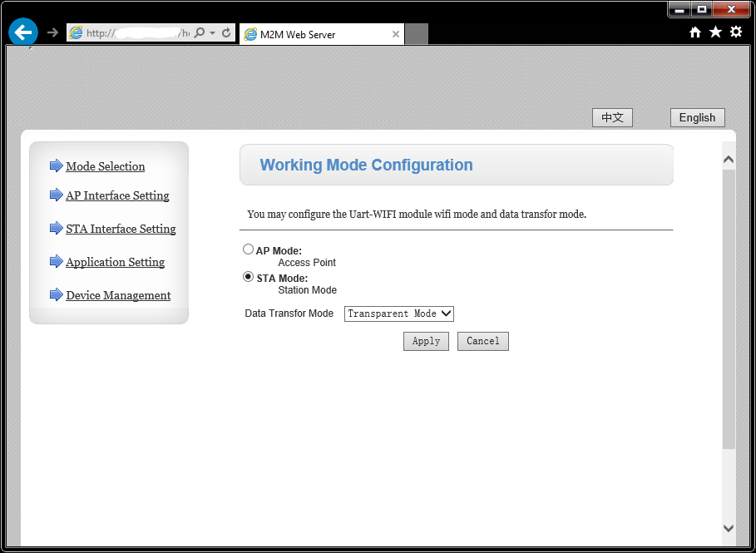This screenshot has height=553, width=756.
Task: Open a new blank browser tab
Action: 417,34
